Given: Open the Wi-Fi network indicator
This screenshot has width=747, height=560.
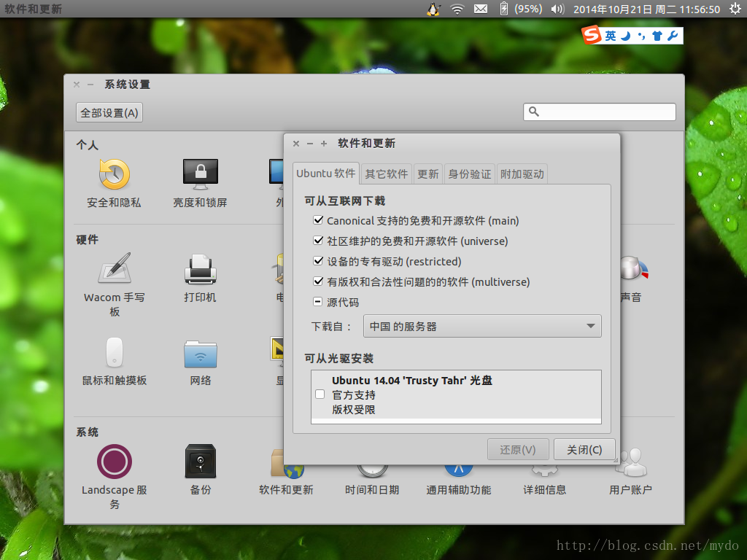Looking at the screenshot, I should (457, 9).
